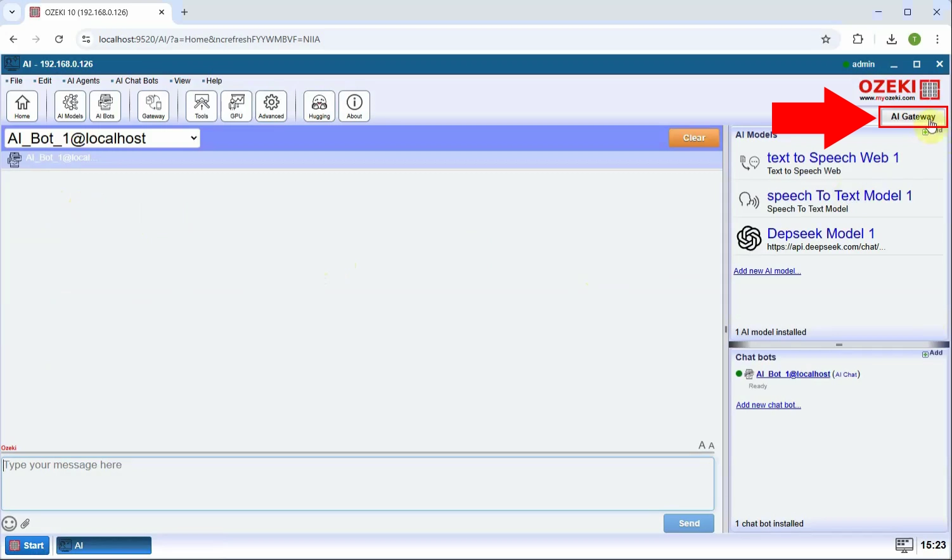Open the browser three-dot menu
952x560 pixels.
point(937,39)
